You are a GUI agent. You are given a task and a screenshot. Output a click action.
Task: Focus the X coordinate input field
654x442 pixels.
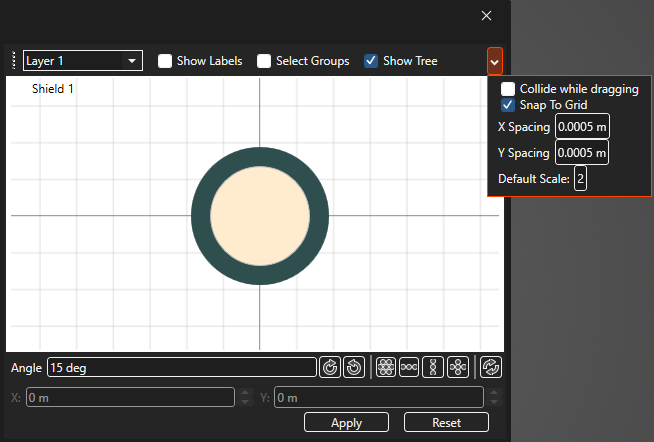point(130,397)
